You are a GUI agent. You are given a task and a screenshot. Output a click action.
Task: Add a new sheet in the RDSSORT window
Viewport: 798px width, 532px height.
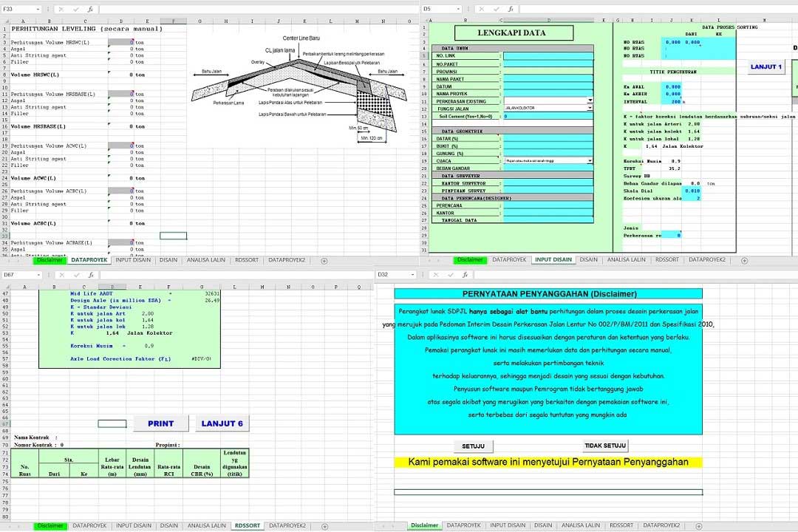pos(324,526)
